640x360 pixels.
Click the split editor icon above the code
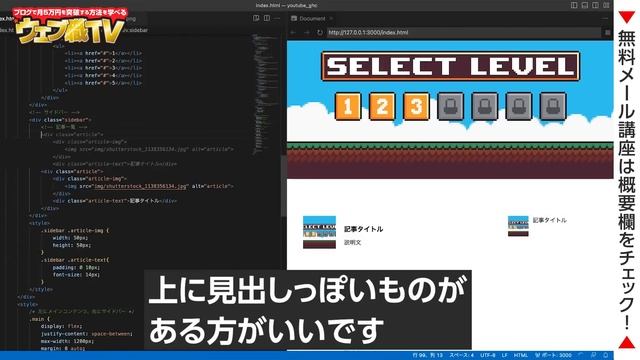click(x=267, y=18)
